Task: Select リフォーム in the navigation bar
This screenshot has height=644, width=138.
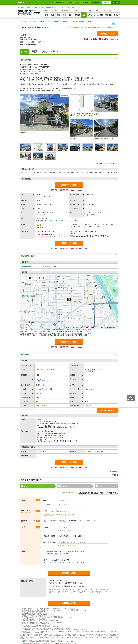Action: (x=91, y=15)
